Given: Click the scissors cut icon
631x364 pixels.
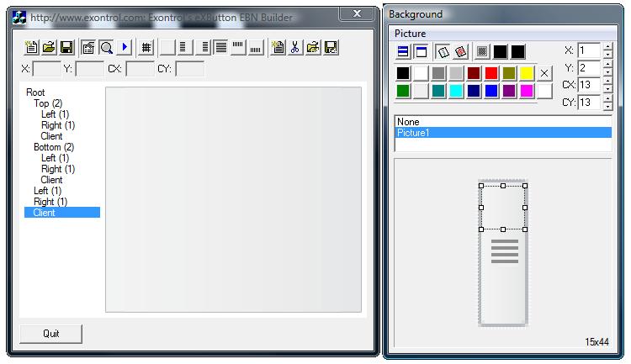Looking at the screenshot, I should (295, 48).
